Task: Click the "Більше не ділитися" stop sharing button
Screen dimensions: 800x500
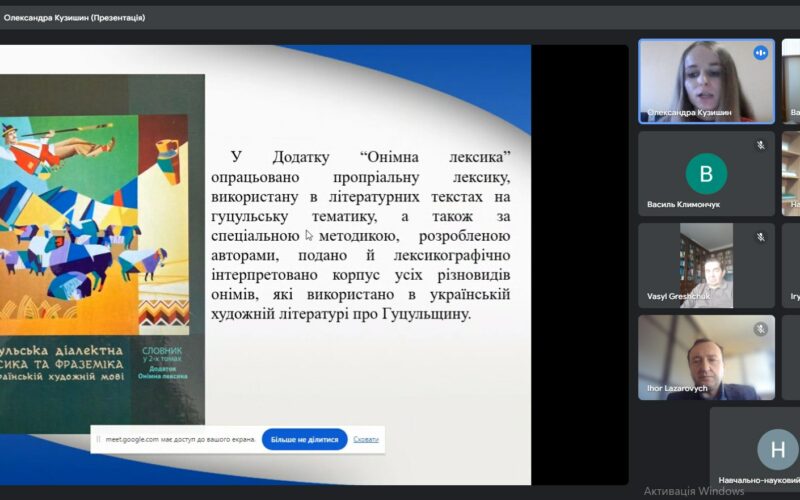Action: click(304, 439)
